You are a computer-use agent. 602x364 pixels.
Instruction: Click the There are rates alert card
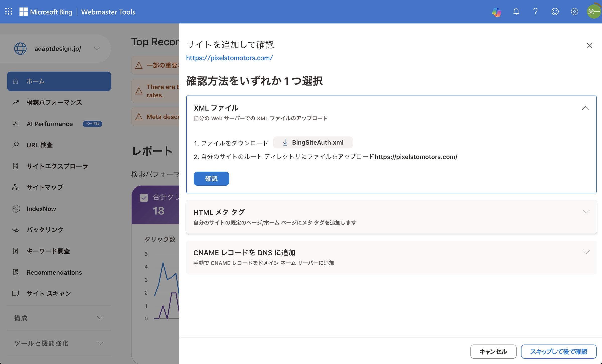click(155, 91)
